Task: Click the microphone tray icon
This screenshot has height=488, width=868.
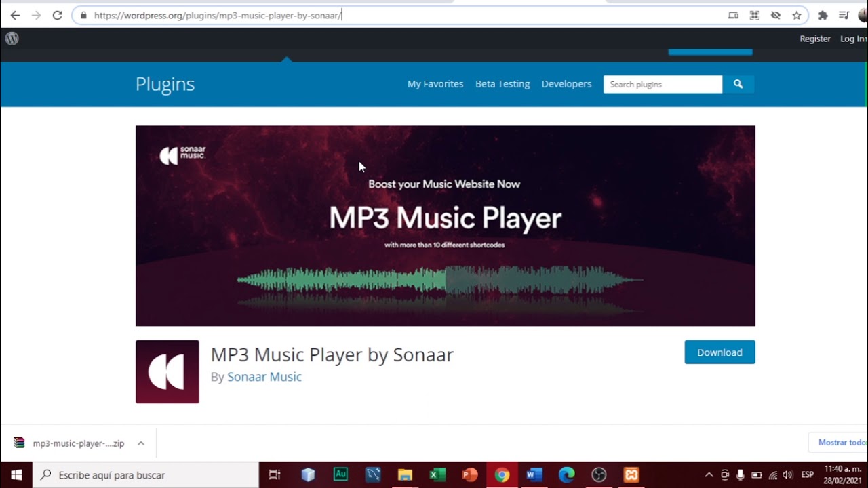Action: pos(741,475)
